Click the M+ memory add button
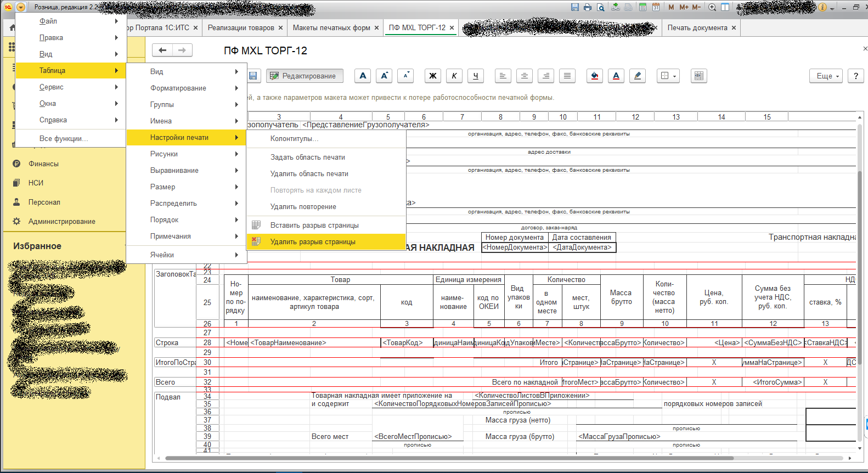The height and width of the screenshot is (473, 868). pyautogui.click(x=684, y=7)
